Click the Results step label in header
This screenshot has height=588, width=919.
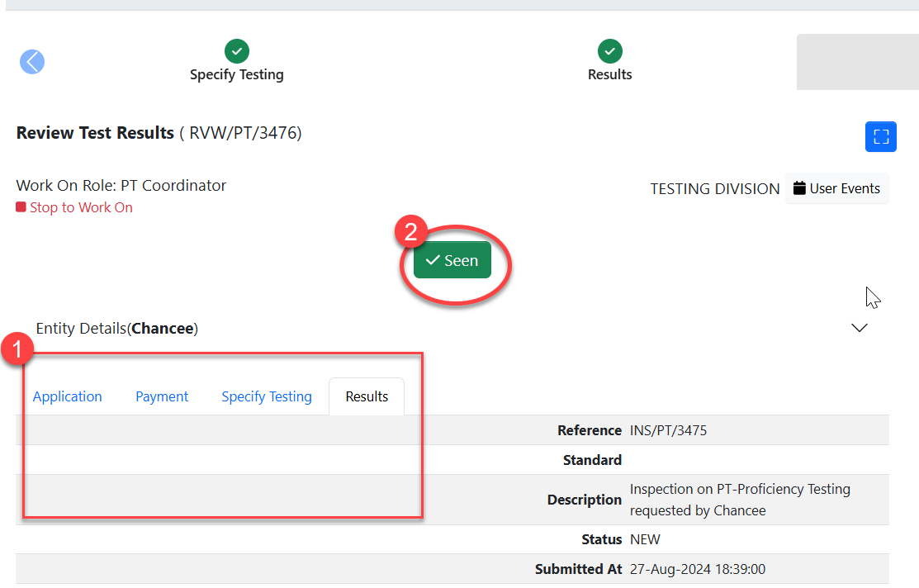click(x=609, y=74)
